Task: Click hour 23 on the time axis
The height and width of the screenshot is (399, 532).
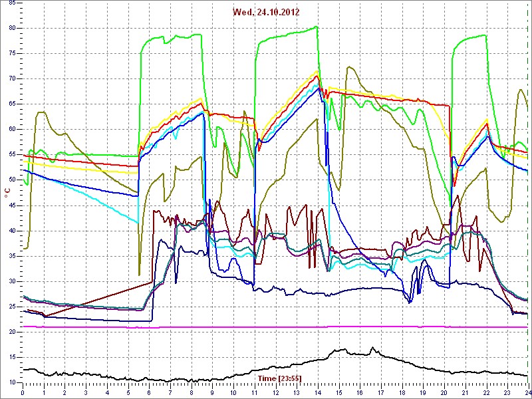Action: pos(507,393)
